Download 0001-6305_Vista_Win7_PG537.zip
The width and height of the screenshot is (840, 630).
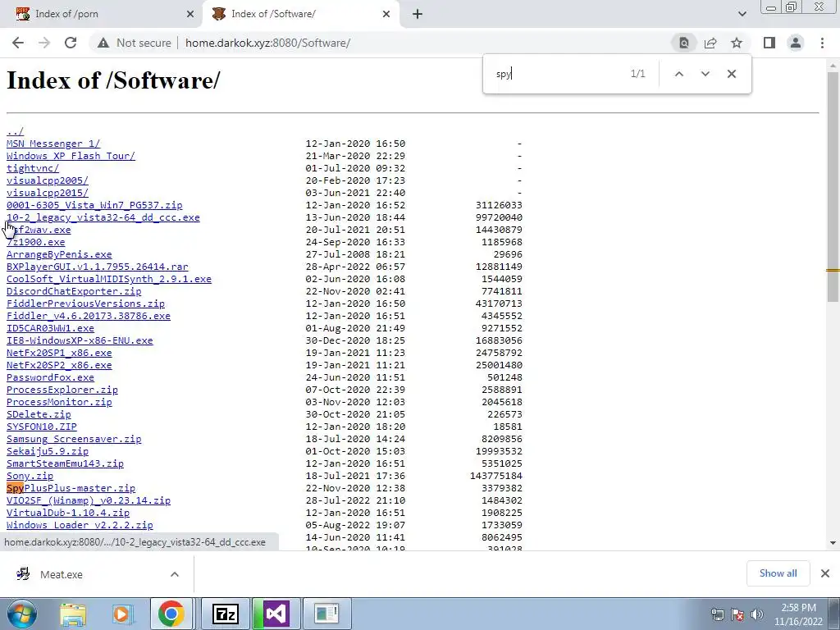pos(94,205)
